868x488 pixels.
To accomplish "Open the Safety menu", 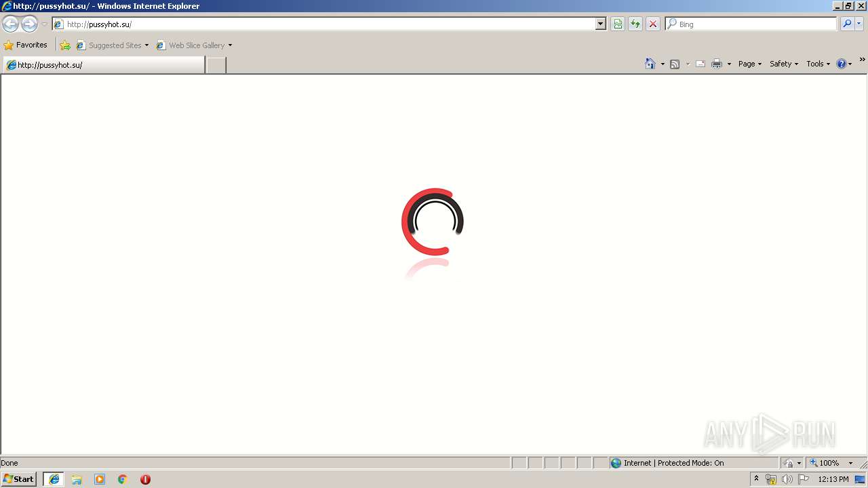I will pyautogui.click(x=784, y=64).
